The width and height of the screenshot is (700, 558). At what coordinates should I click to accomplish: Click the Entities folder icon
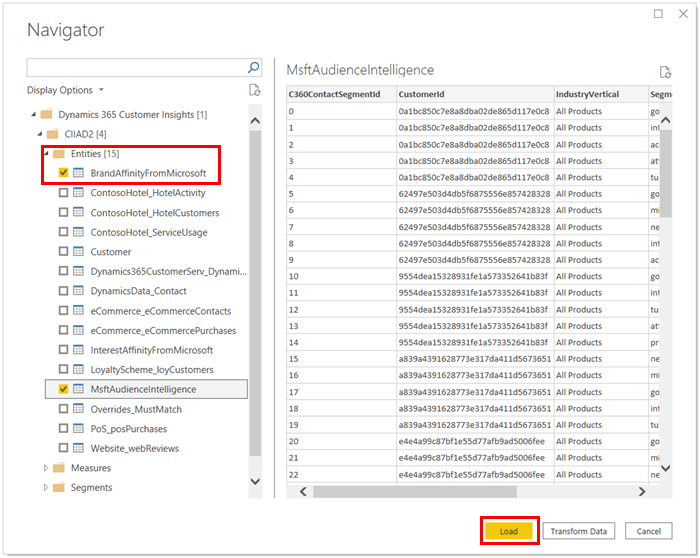[59, 154]
